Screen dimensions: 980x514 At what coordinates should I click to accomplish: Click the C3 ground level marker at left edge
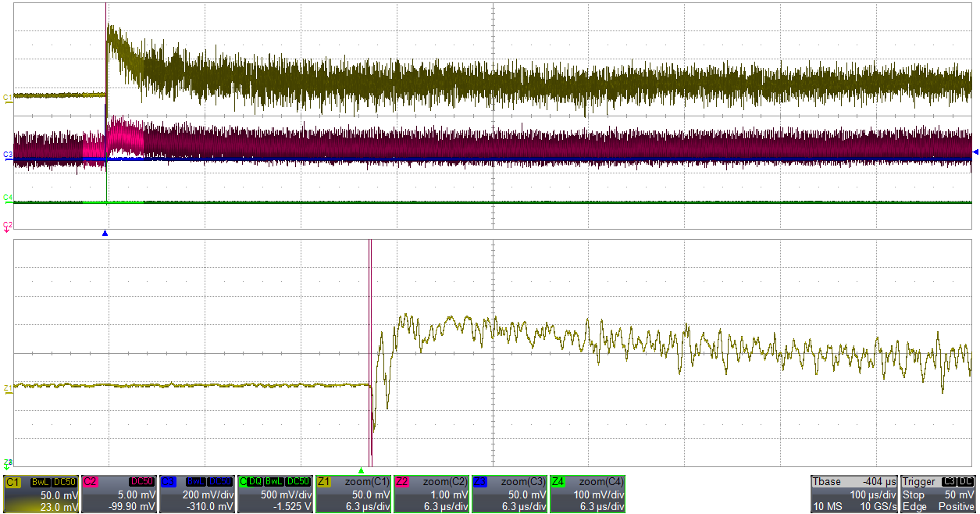pos(8,155)
